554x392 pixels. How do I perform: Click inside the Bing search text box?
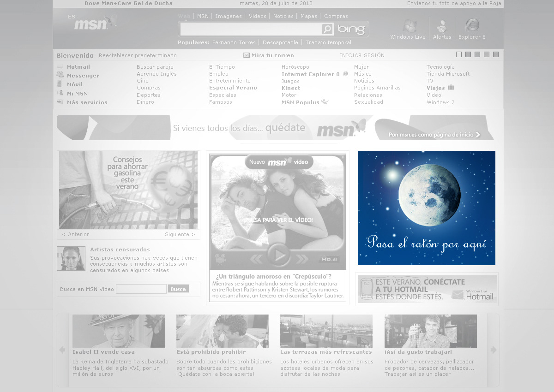pos(250,30)
